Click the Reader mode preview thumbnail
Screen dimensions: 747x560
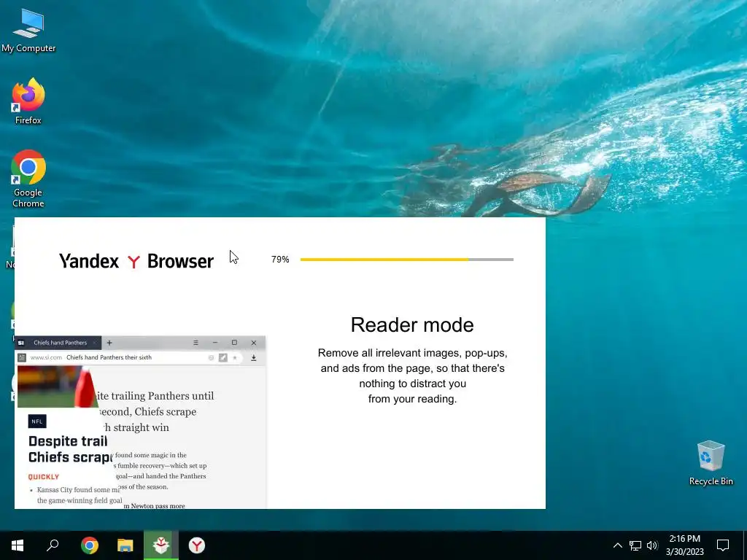(140, 422)
